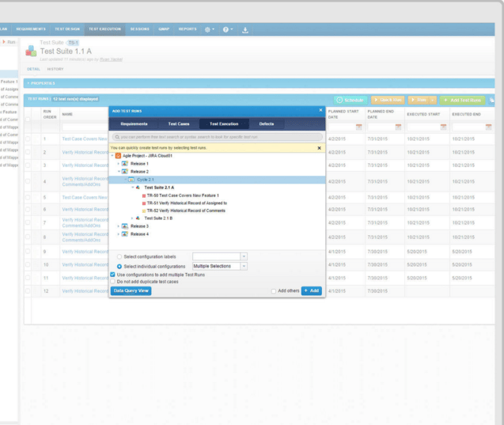The image size is (504, 425).
Task: Check the row 1 checkbox in test runs table
Action: click(28, 139)
